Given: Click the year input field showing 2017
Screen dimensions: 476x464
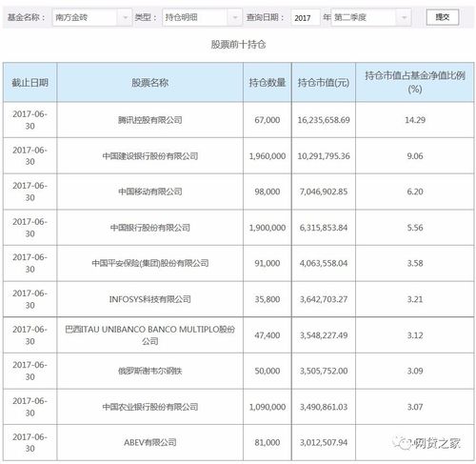Looking at the screenshot, I should click(306, 17).
